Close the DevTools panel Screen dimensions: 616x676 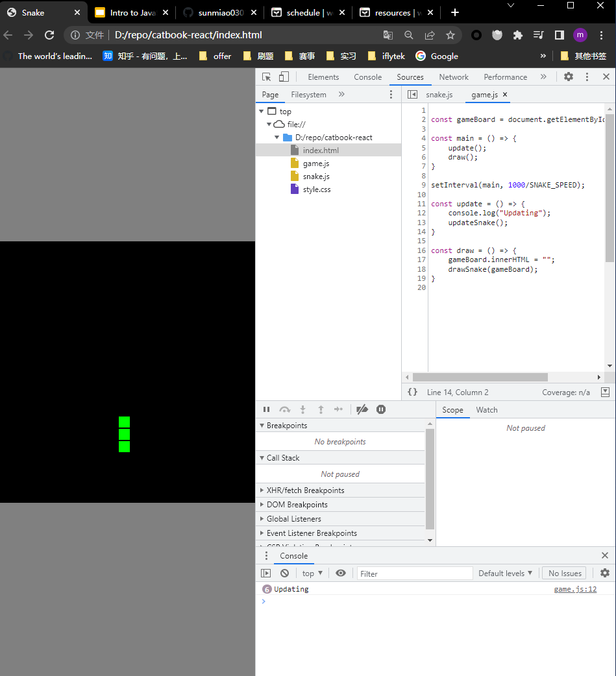606,77
